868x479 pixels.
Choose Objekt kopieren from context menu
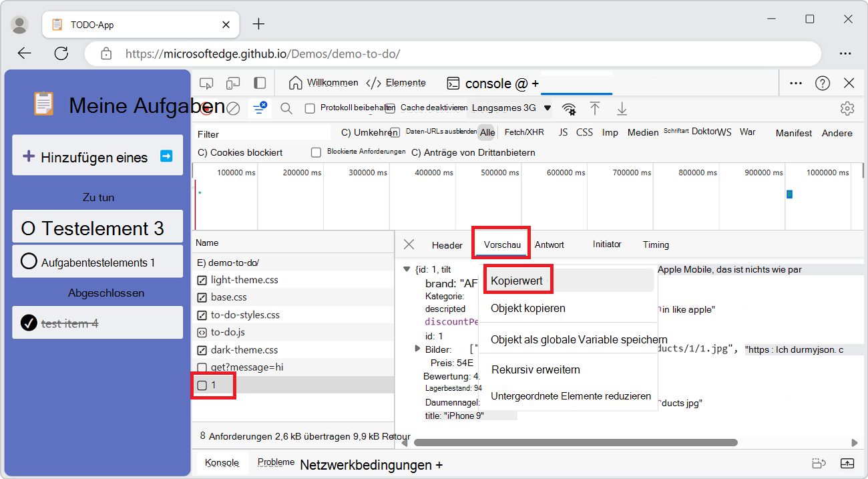[528, 309]
